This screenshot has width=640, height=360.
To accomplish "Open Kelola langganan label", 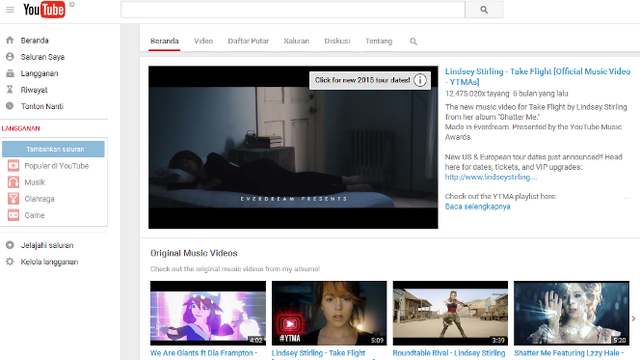I will click(x=49, y=262).
